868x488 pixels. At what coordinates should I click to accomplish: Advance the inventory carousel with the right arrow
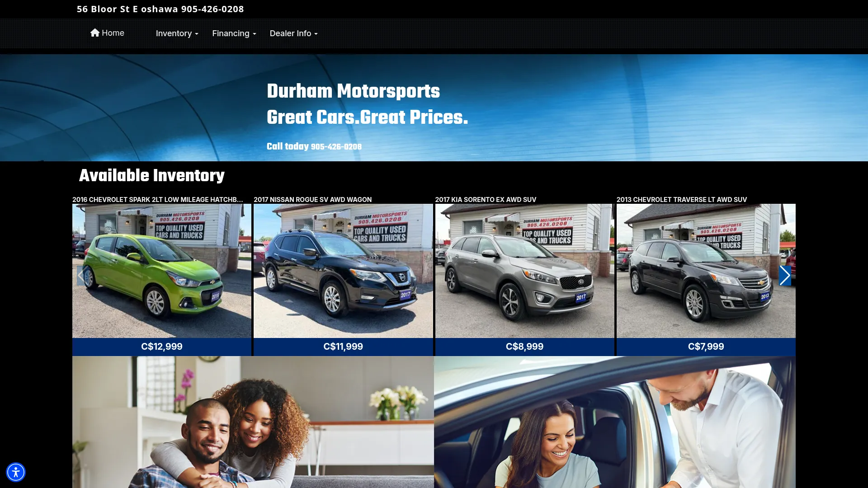pos(785,275)
